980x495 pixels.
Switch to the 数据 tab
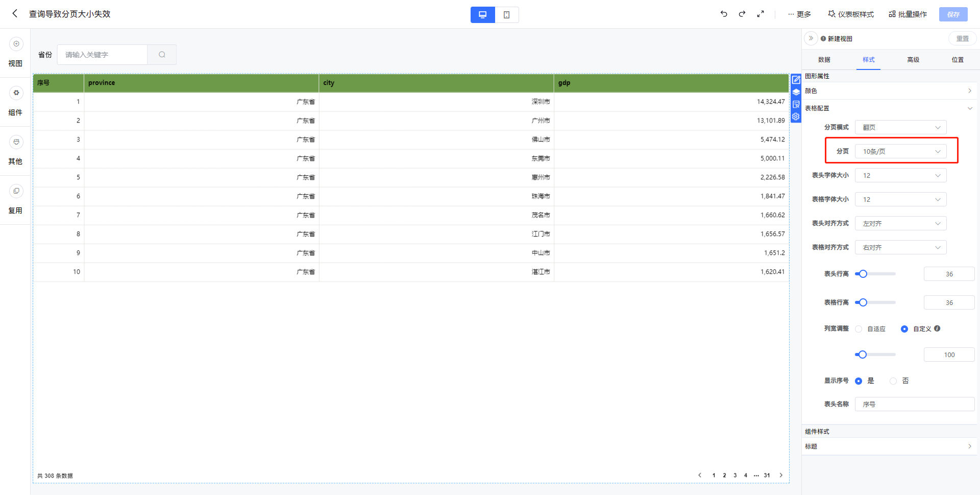(x=824, y=60)
